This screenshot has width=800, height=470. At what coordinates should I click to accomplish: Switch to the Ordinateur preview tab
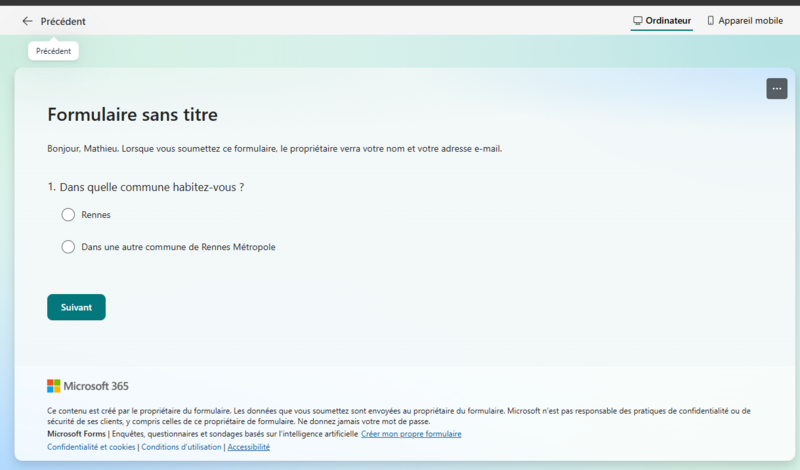(x=668, y=20)
